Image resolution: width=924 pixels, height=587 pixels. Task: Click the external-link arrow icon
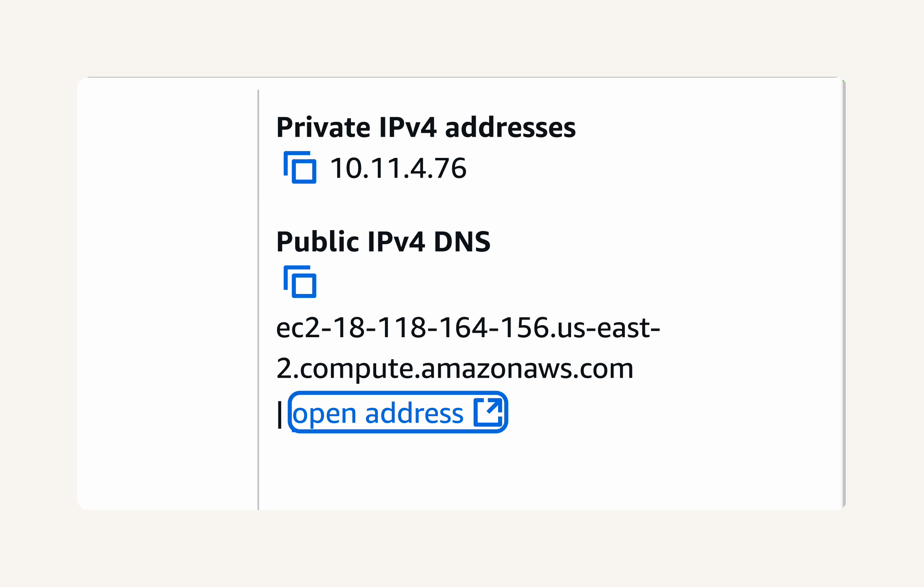tap(488, 412)
